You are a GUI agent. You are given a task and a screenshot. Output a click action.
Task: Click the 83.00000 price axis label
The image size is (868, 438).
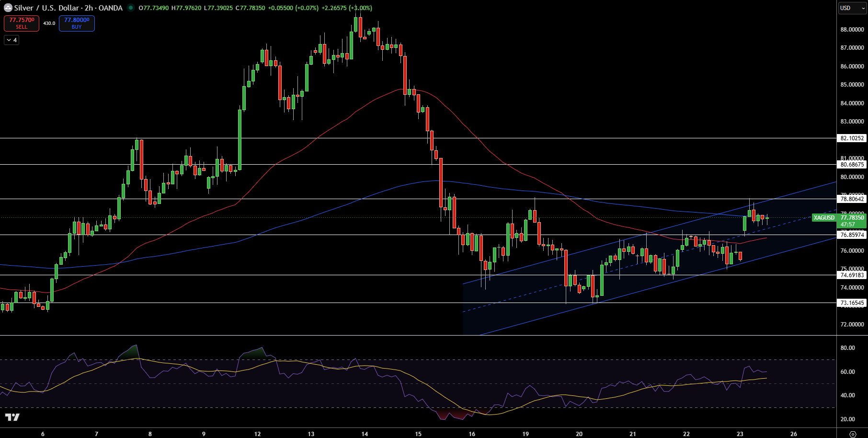(x=852, y=122)
